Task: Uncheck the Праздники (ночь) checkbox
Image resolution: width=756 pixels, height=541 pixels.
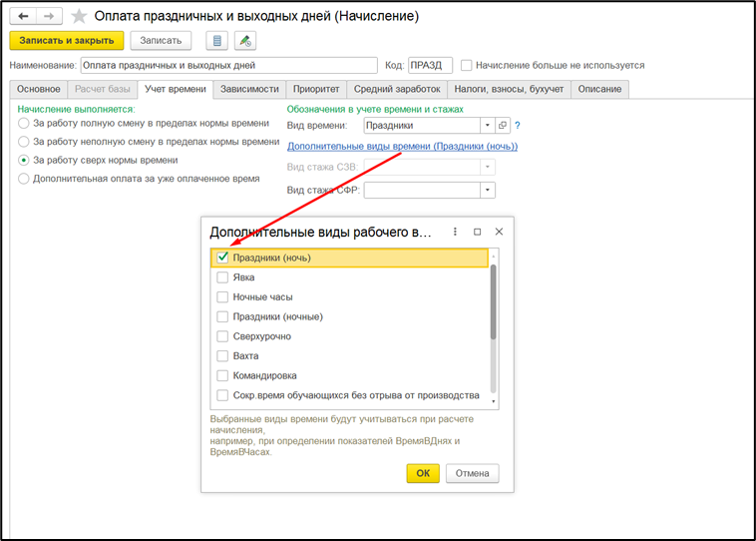Action: coord(222,258)
